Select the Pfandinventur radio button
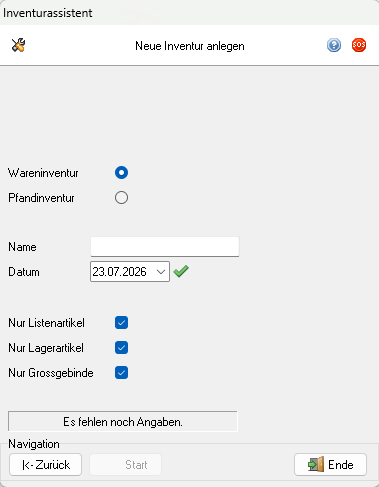The width and height of the screenshot is (379, 487). click(x=121, y=198)
